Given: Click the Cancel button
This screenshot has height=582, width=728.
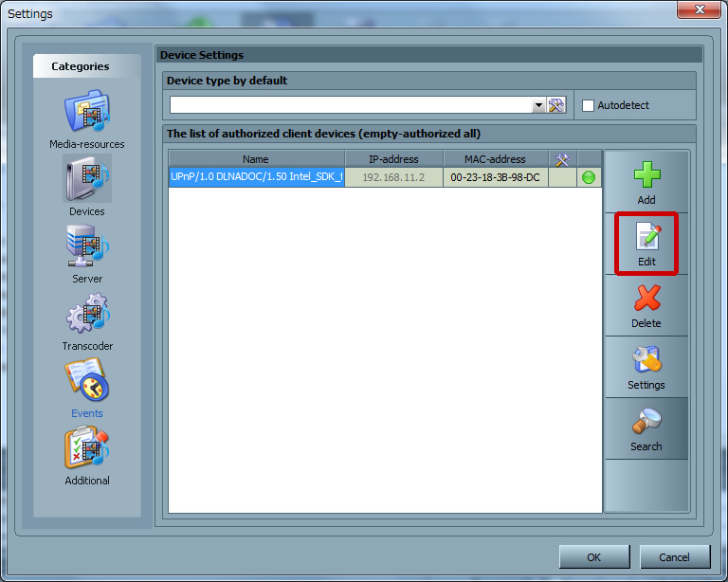Looking at the screenshot, I should (x=675, y=557).
